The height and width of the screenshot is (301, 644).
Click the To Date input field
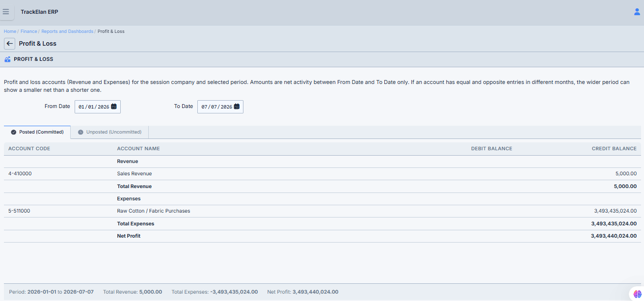[x=220, y=107]
